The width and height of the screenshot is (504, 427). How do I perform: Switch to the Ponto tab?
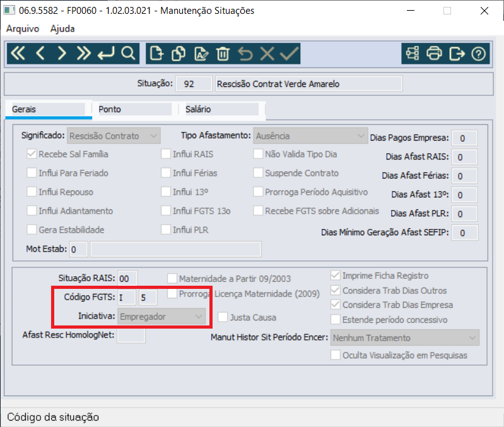(135, 110)
